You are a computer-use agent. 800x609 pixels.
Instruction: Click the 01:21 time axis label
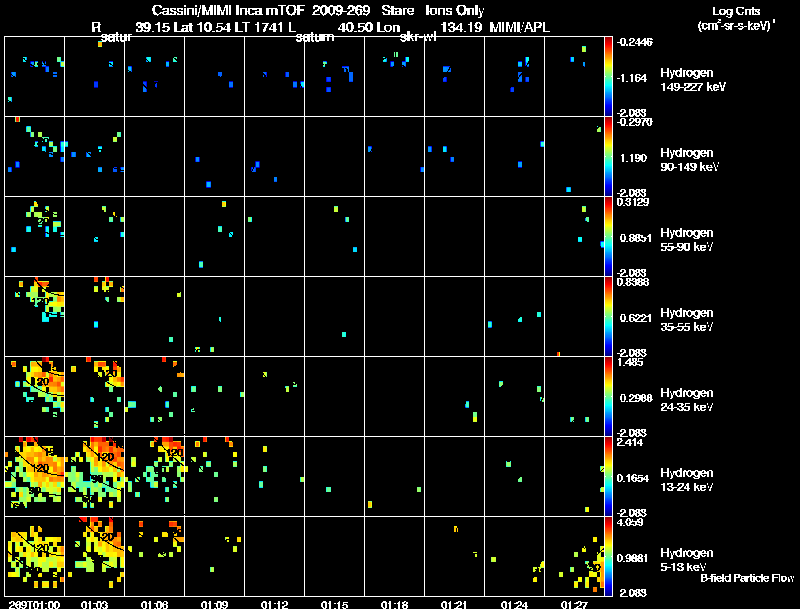[x=454, y=604]
